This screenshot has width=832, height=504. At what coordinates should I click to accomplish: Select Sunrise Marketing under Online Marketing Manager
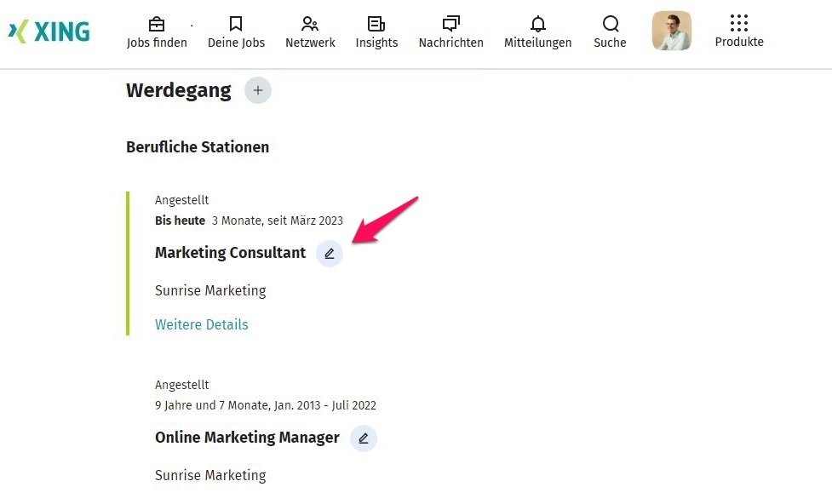(210, 475)
